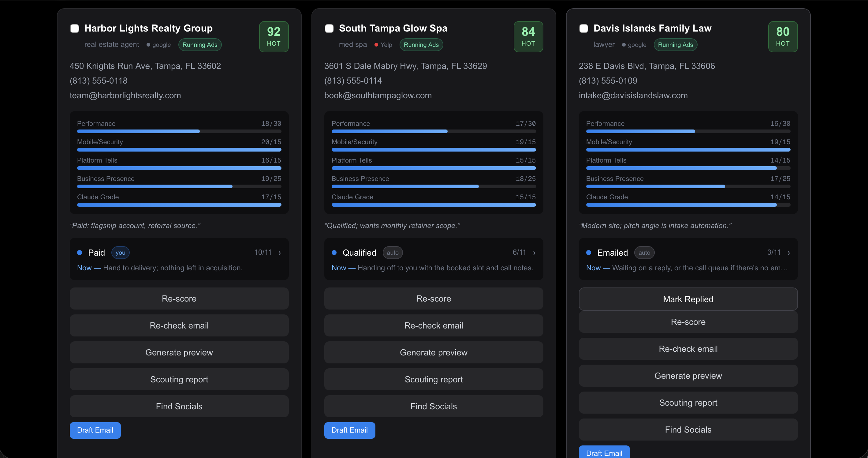Click Harbor Lights Performance 18/30 bar
This screenshot has height=458, width=868.
point(179,132)
